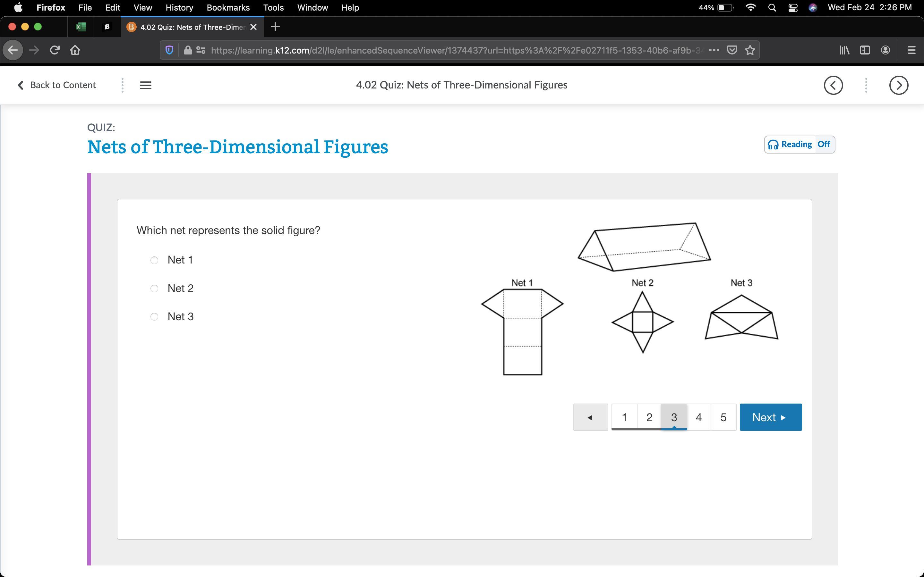Image resolution: width=924 pixels, height=577 pixels.
Task: Open the tracking protection shield icon
Action: 169,50
